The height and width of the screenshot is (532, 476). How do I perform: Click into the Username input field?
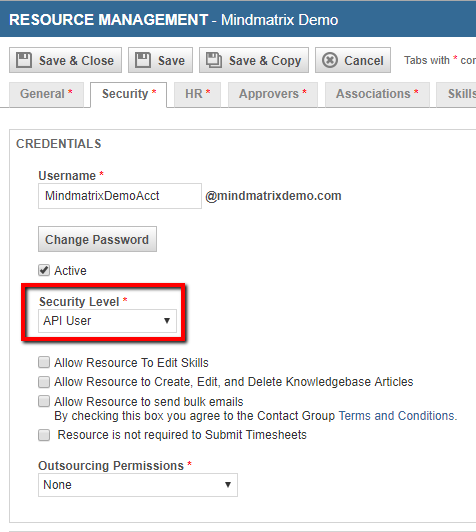pos(120,196)
